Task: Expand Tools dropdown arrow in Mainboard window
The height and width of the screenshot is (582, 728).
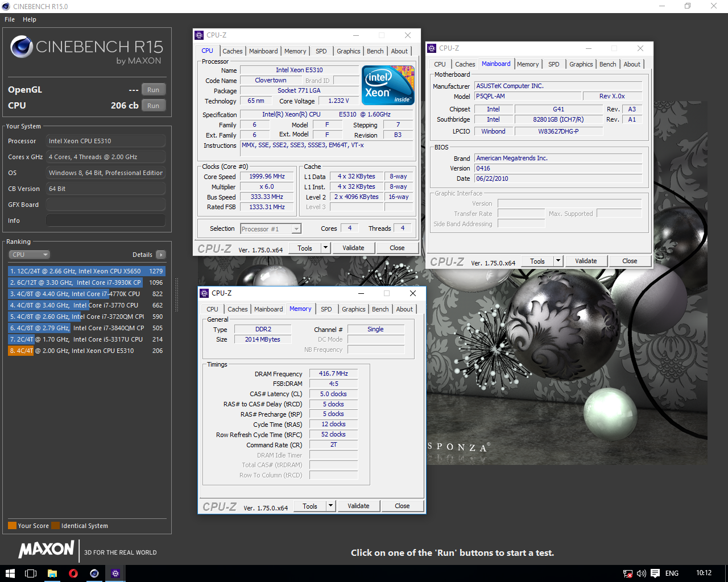Action: pyautogui.click(x=558, y=261)
